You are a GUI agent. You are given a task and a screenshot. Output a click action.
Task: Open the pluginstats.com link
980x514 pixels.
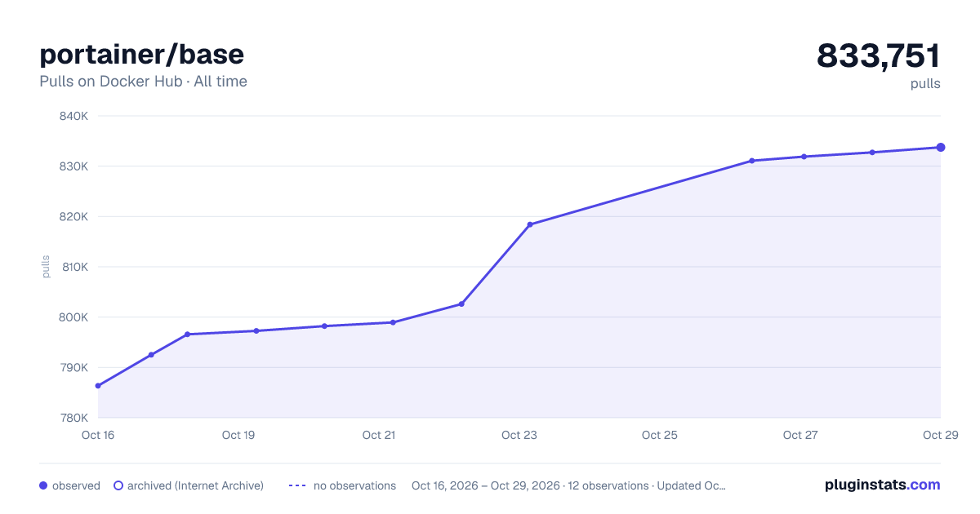(883, 485)
